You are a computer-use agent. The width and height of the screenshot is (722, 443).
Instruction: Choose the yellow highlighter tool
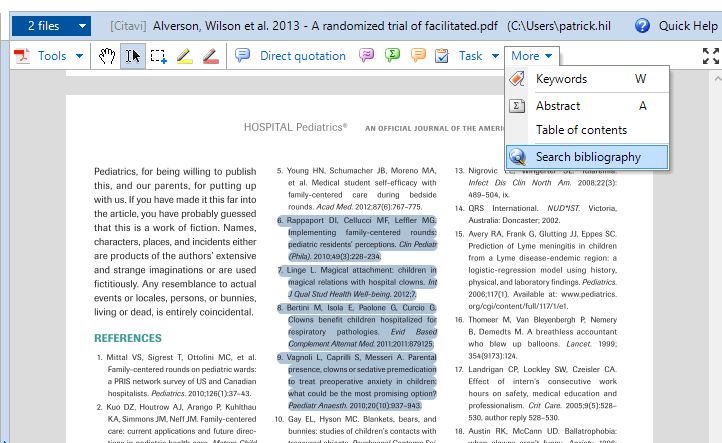[x=185, y=56]
